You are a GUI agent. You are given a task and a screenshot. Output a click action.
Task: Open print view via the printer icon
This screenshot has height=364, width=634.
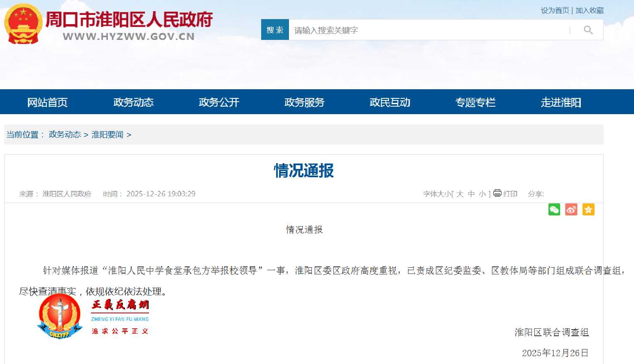[x=497, y=193]
